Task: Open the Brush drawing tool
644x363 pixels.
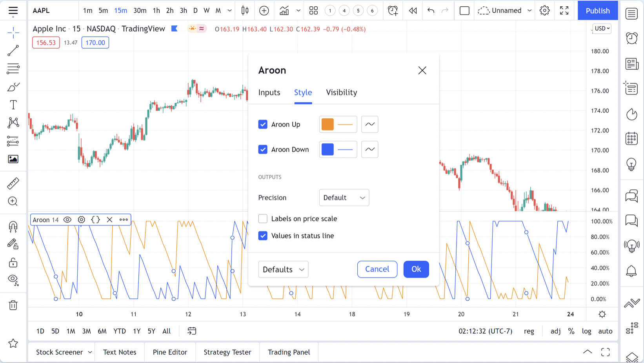Action: click(x=13, y=87)
